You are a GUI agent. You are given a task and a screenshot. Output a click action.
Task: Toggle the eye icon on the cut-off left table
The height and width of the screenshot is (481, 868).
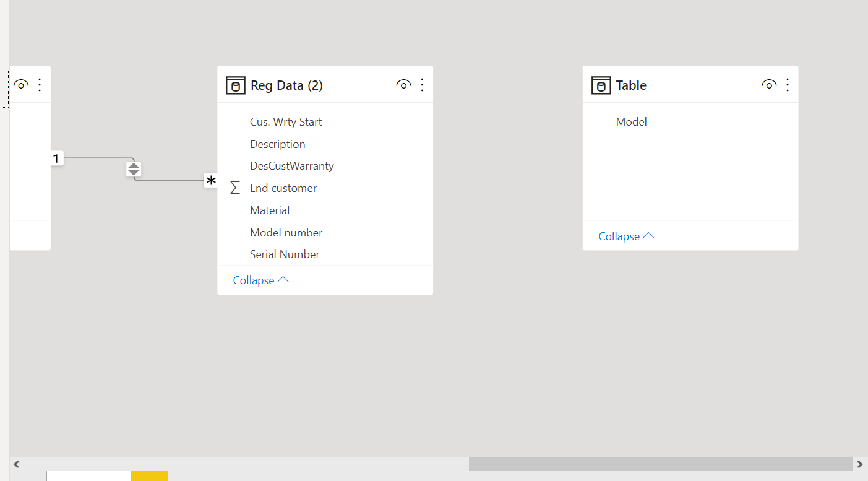click(x=21, y=85)
